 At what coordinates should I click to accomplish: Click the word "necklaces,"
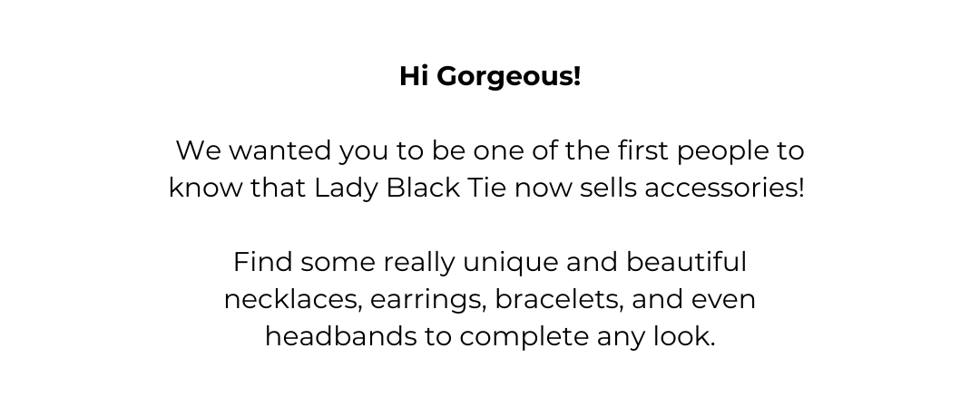point(292,300)
